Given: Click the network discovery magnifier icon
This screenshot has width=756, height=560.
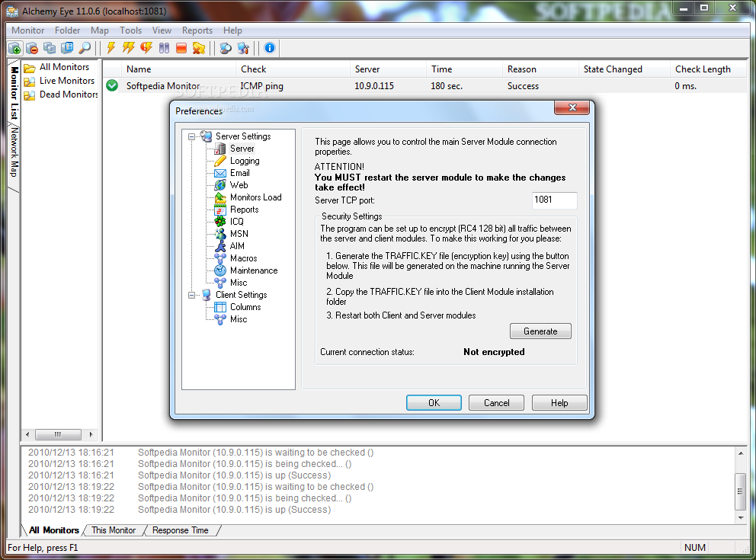Looking at the screenshot, I should point(226,48).
